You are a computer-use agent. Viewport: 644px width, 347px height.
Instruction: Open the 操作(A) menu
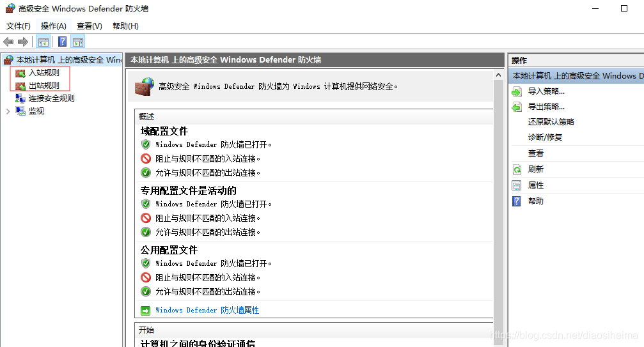(53, 26)
